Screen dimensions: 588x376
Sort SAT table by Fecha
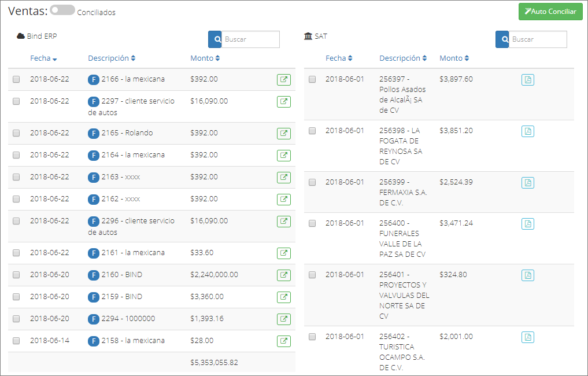click(339, 58)
